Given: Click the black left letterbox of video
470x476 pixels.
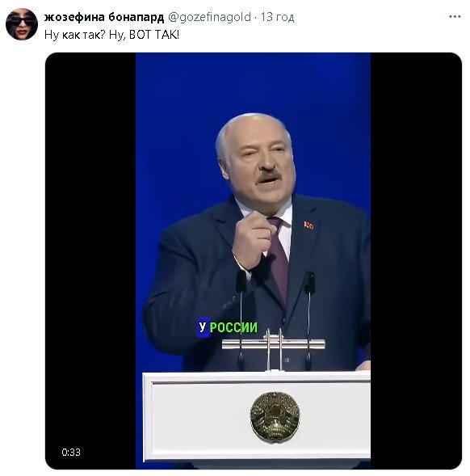Looking at the screenshot, I should point(90,261).
